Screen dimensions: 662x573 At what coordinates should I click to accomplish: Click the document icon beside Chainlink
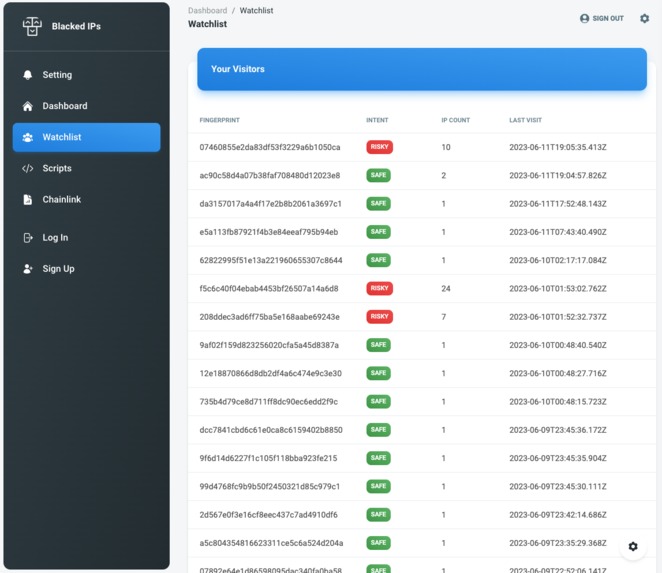(27, 199)
